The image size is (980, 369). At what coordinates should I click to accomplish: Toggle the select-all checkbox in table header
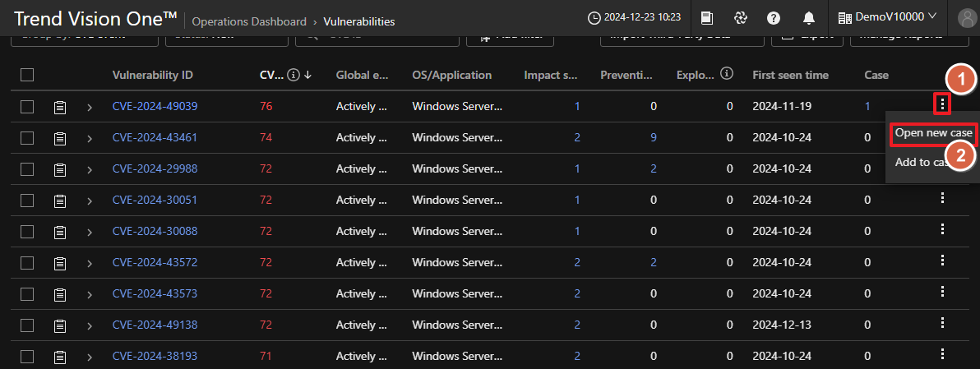click(27, 75)
